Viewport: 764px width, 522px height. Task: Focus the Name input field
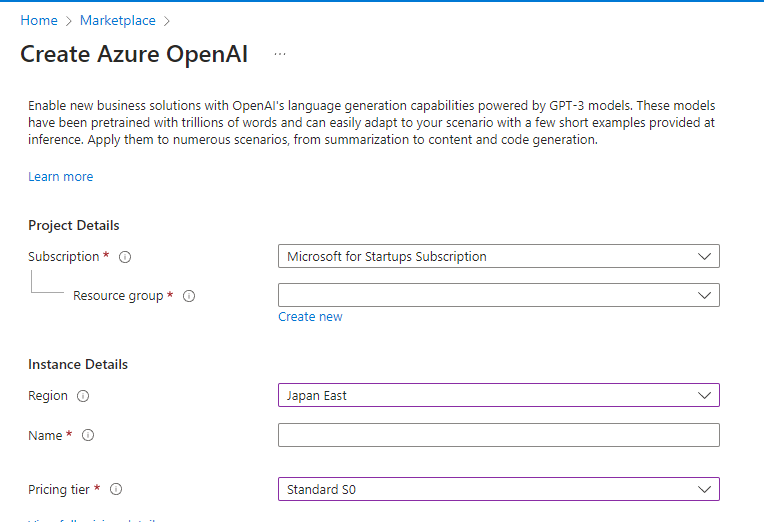click(498, 435)
